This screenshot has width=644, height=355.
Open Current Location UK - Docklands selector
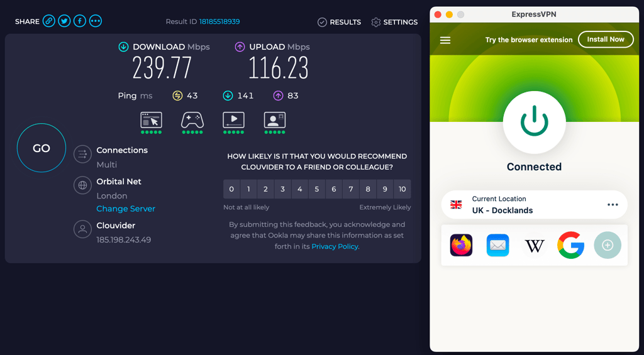(x=535, y=205)
